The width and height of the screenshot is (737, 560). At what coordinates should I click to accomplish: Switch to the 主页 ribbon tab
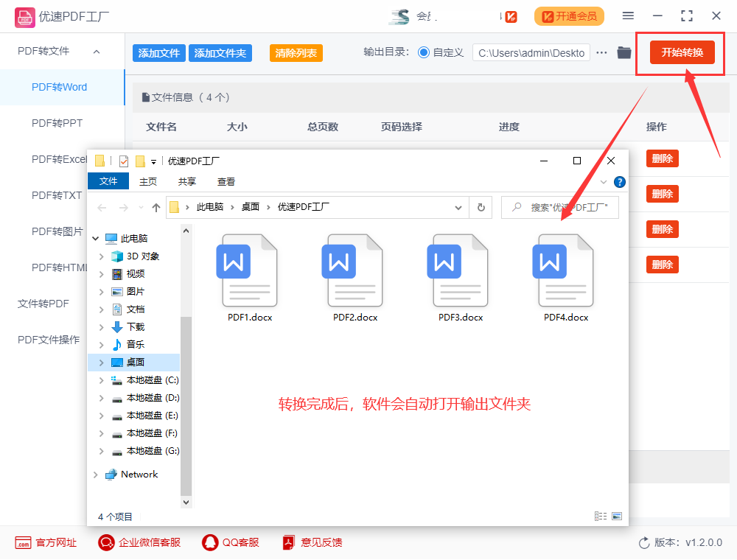[x=148, y=181]
